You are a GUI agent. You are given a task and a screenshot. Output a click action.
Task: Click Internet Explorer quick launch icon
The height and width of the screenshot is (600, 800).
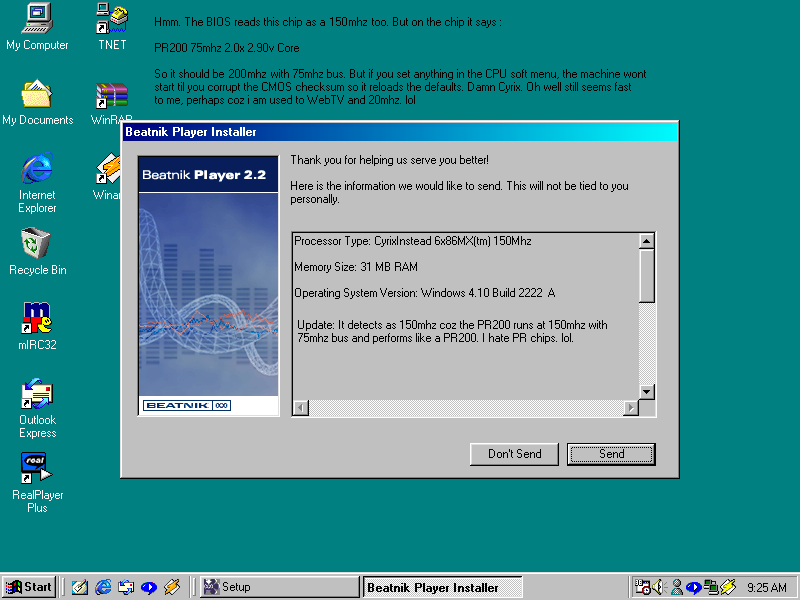tap(103, 587)
